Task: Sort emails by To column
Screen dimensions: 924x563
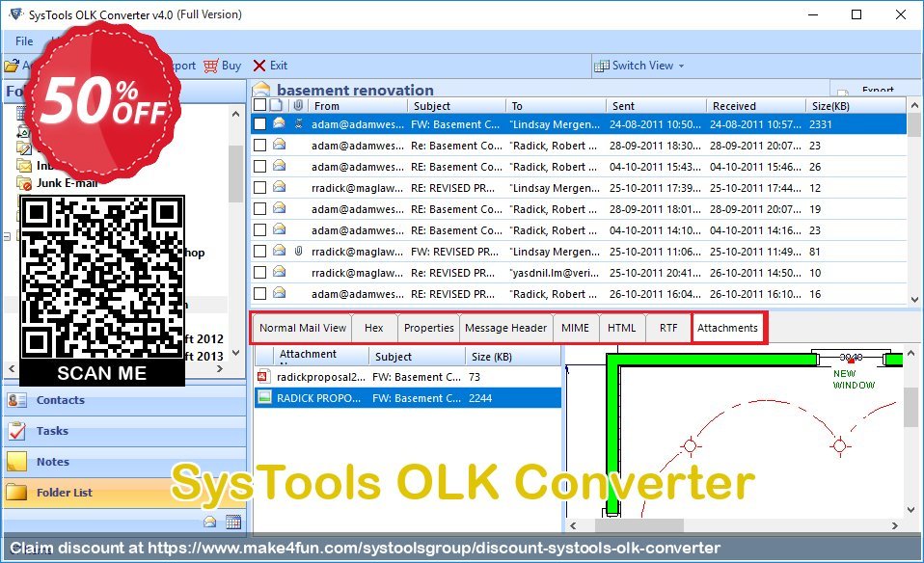Action: (557, 106)
